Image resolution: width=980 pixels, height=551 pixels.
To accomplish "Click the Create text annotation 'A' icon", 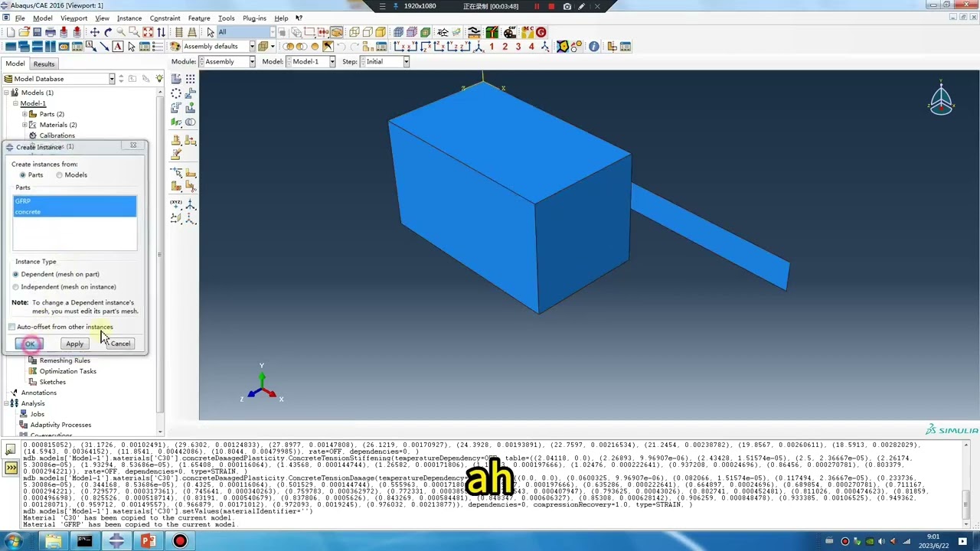I will (x=118, y=47).
